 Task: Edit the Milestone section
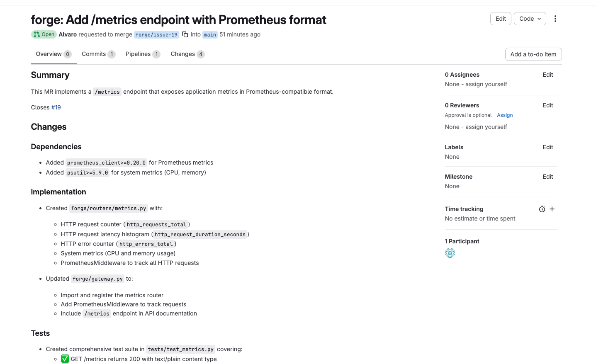(547, 177)
